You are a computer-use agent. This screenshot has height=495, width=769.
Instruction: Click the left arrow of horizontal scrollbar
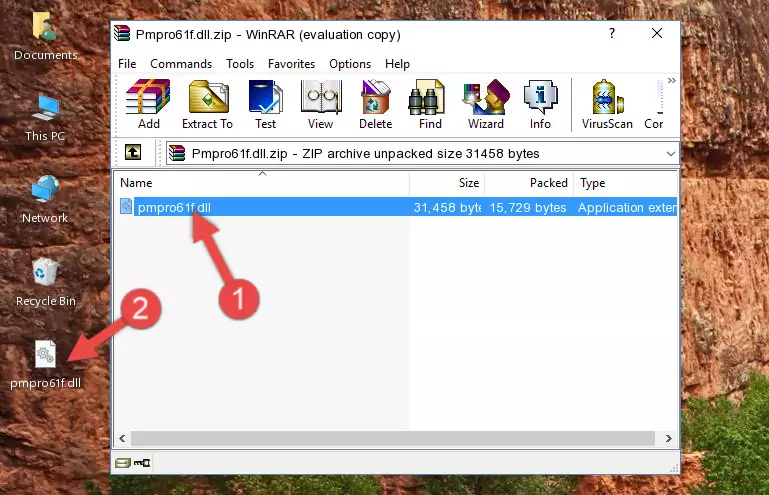(x=122, y=439)
